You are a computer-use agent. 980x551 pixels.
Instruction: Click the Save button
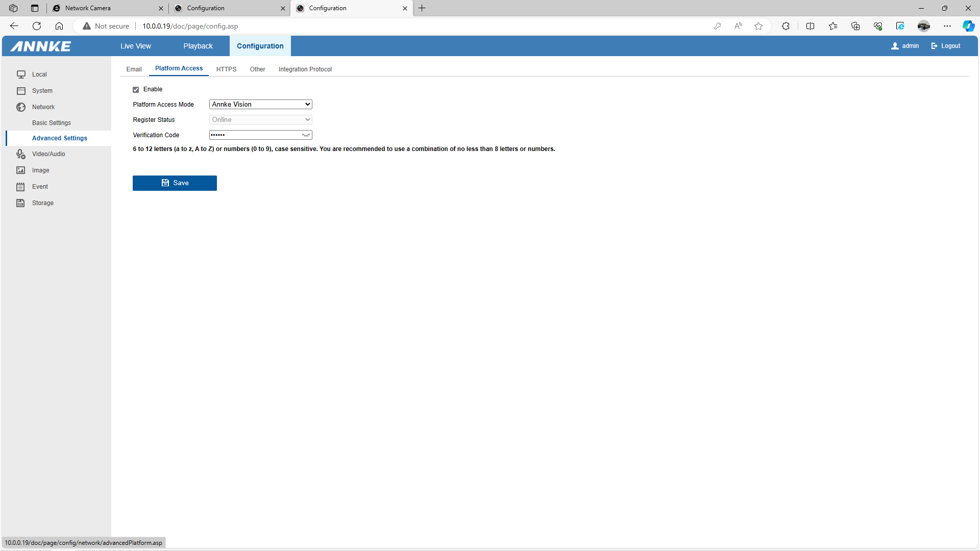175,183
